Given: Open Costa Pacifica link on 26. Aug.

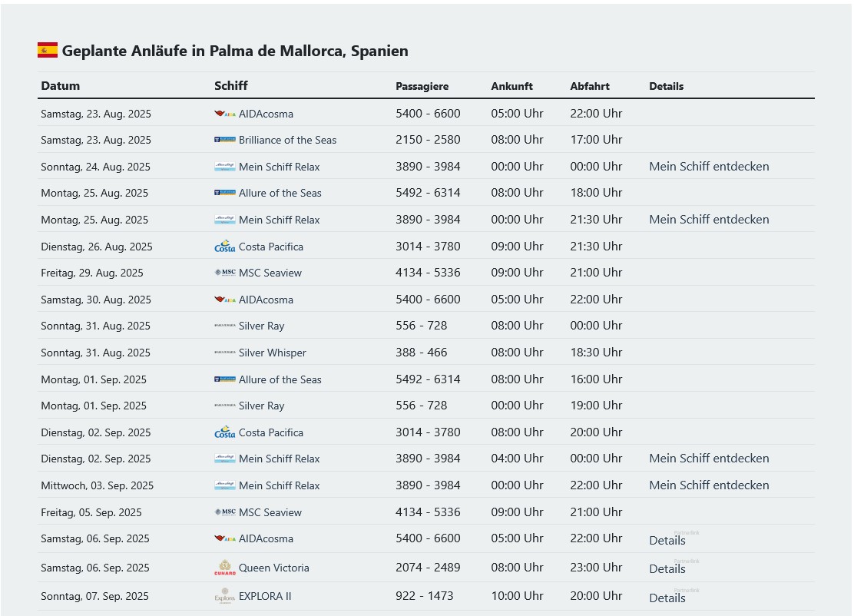Looking at the screenshot, I should 270,247.
